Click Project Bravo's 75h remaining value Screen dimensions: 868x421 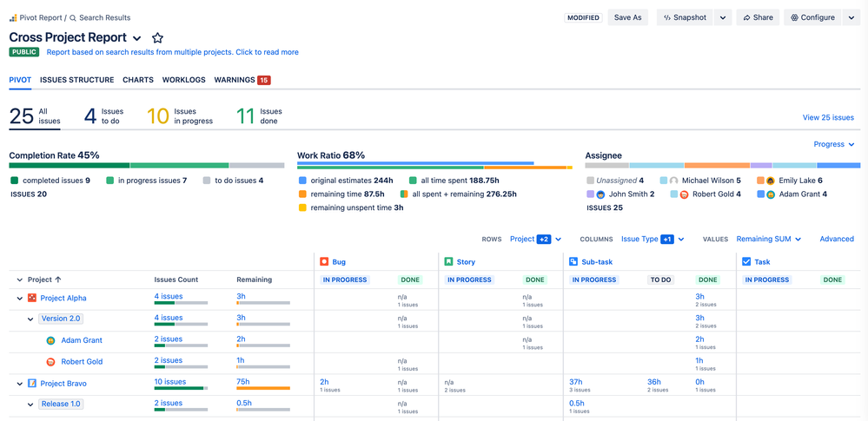tap(243, 382)
